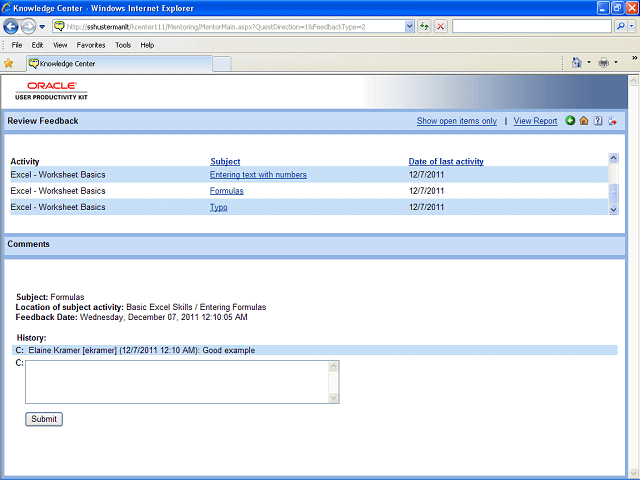Click the green Back arrow in Review Feedback bar
Image resolution: width=640 pixels, height=480 pixels.
[x=570, y=120]
